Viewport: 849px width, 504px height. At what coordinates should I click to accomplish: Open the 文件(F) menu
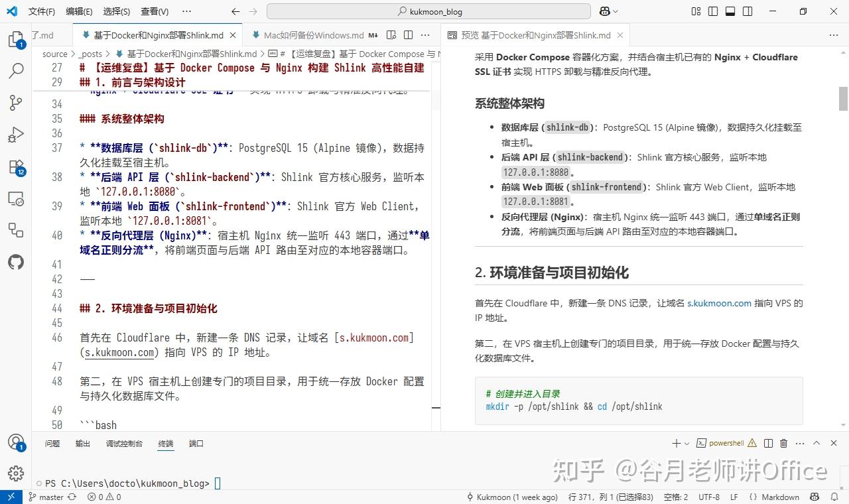point(42,11)
